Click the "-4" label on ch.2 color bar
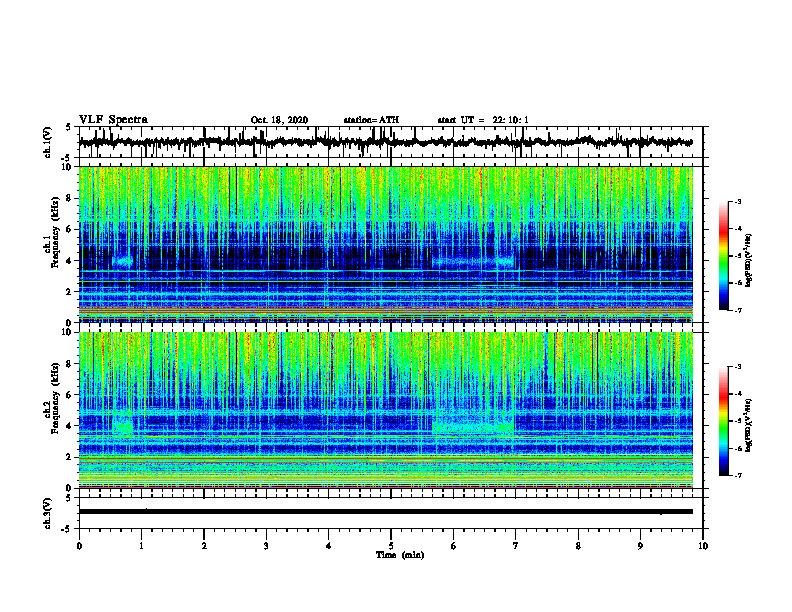Viewport: 792px width, 612px height. click(738, 393)
